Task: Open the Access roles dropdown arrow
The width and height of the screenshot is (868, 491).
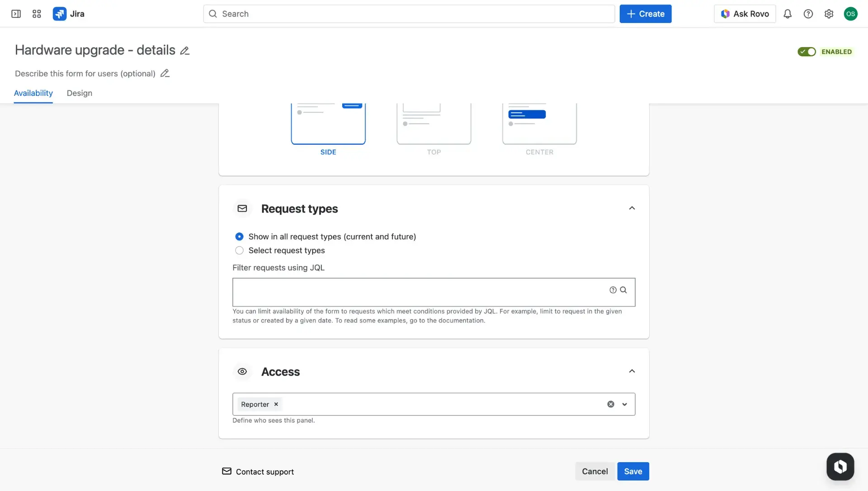Action: (x=625, y=404)
